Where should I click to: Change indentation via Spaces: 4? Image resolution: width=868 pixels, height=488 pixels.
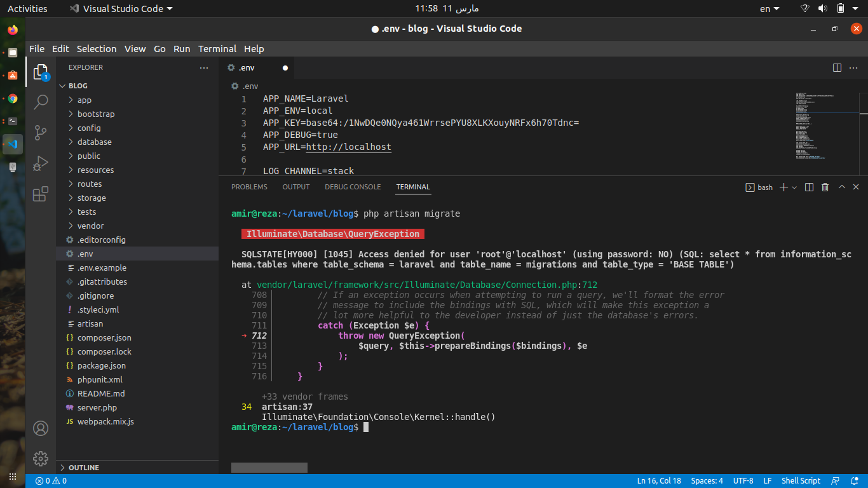707,481
